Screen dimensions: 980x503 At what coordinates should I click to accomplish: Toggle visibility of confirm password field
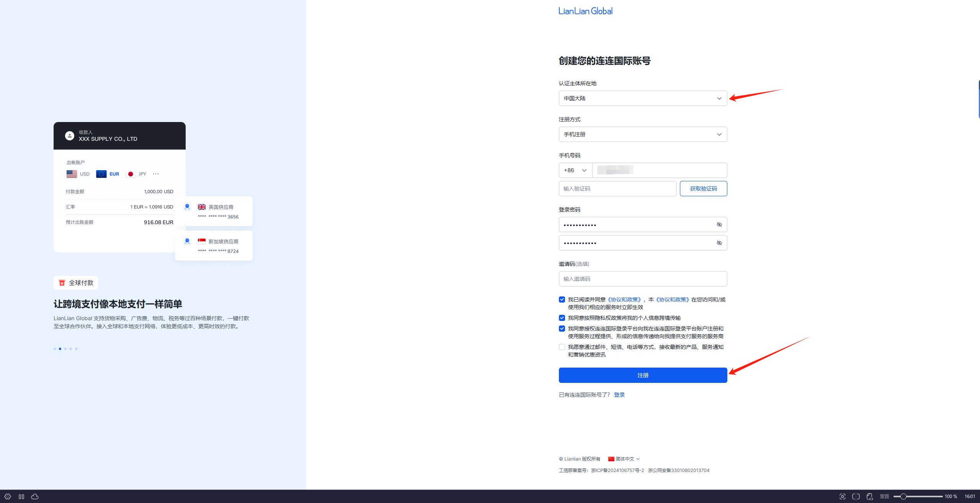[x=719, y=243]
